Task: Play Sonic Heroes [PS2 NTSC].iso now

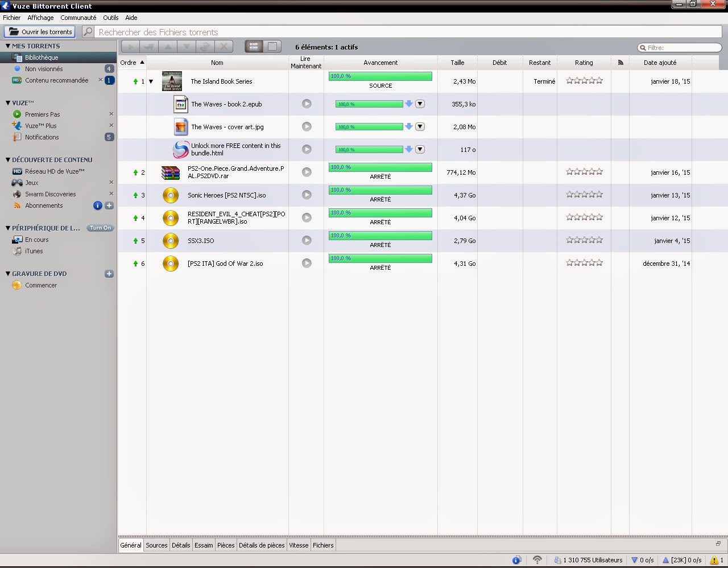Action: tap(307, 195)
